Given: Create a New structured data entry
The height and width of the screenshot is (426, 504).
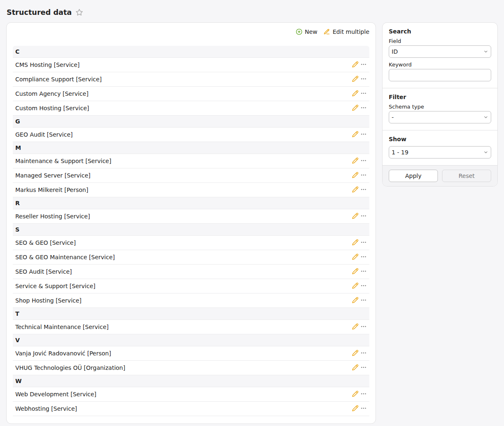Looking at the screenshot, I should point(307,32).
